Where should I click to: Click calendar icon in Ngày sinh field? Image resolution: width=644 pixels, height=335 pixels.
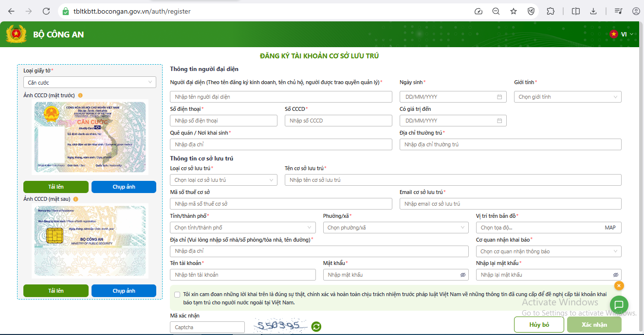(499, 97)
